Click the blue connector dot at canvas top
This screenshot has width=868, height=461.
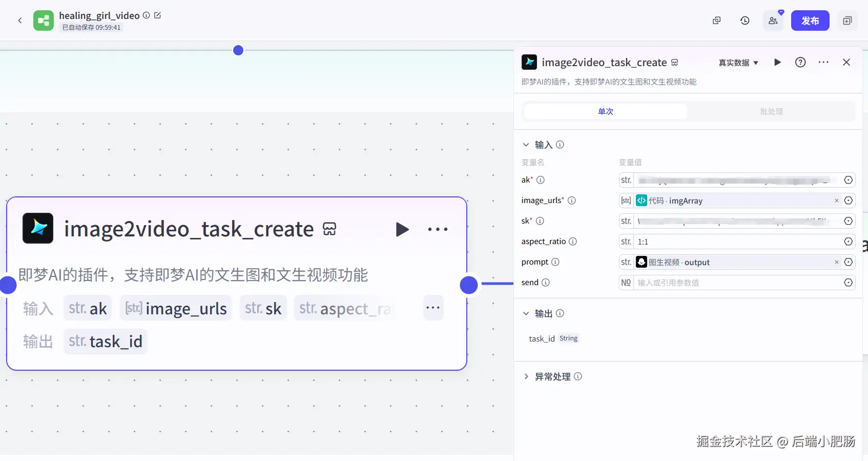pyautogui.click(x=238, y=50)
